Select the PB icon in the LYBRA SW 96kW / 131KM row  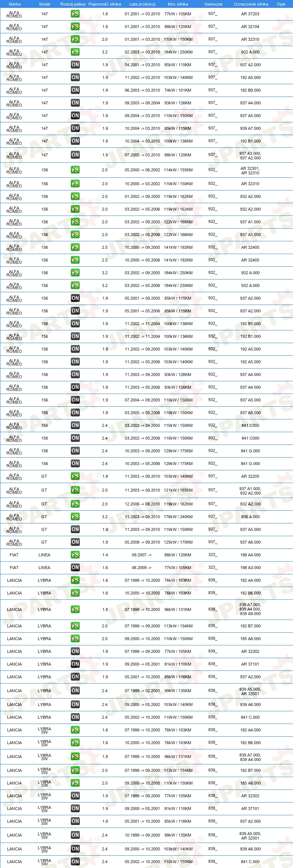coord(75,757)
